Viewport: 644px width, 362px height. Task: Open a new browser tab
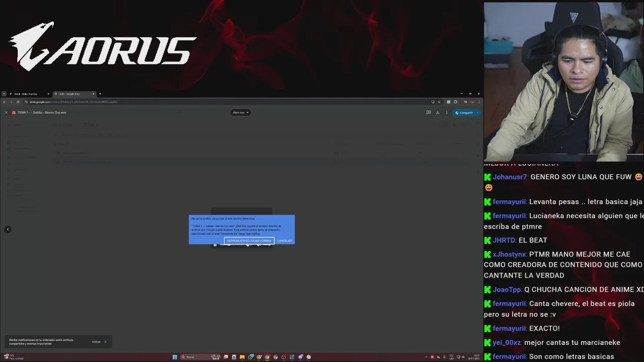(x=100, y=94)
